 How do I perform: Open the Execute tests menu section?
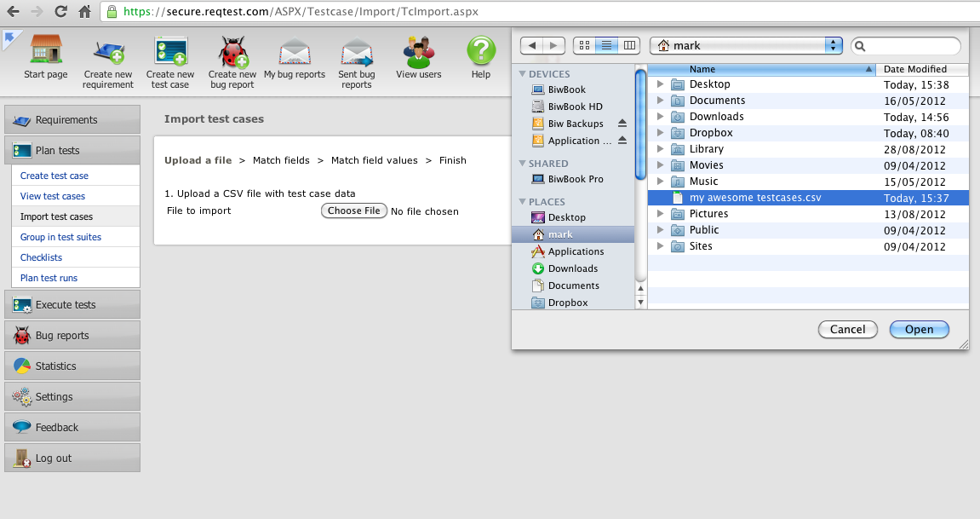[72, 304]
